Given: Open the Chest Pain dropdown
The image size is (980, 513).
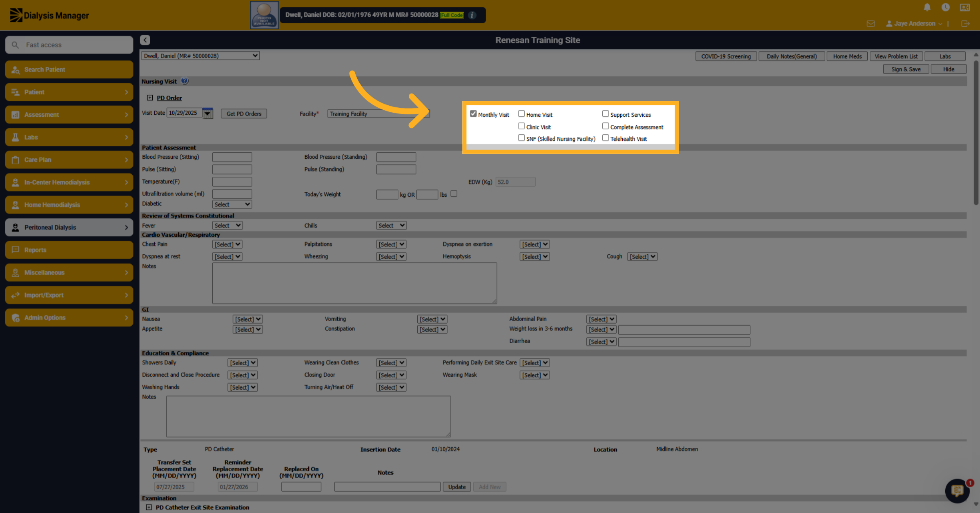Looking at the screenshot, I should pos(227,244).
